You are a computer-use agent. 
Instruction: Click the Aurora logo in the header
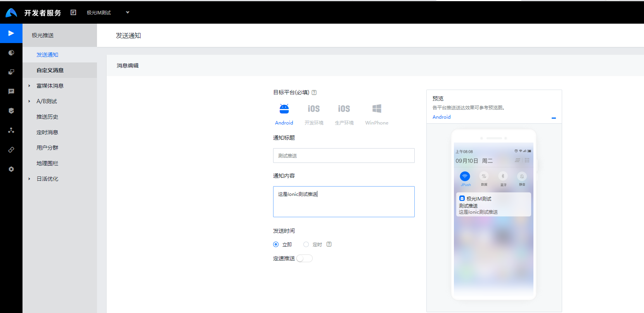(11, 13)
